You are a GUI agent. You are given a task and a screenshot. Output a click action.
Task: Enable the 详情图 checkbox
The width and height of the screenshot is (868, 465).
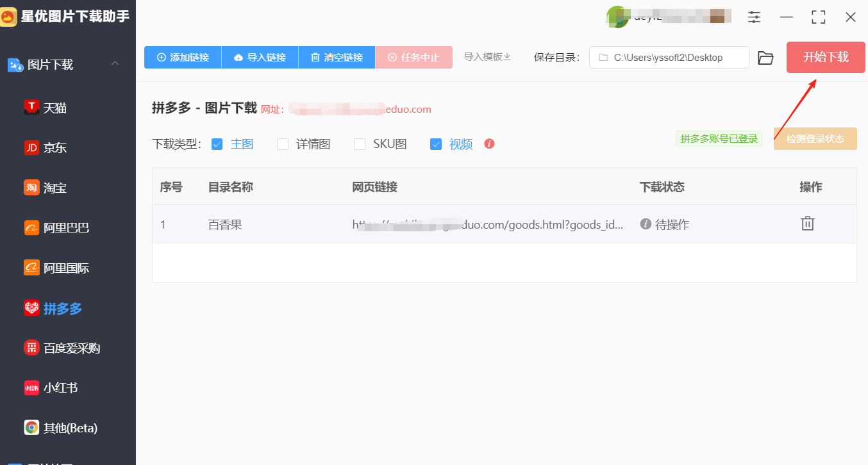point(283,144)
